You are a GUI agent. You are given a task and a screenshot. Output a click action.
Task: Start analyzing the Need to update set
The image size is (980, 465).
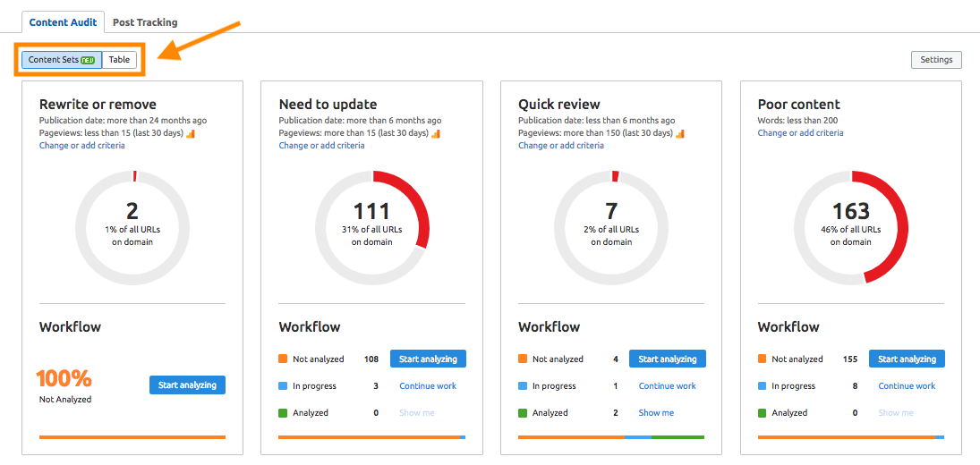tap(428, 359)
